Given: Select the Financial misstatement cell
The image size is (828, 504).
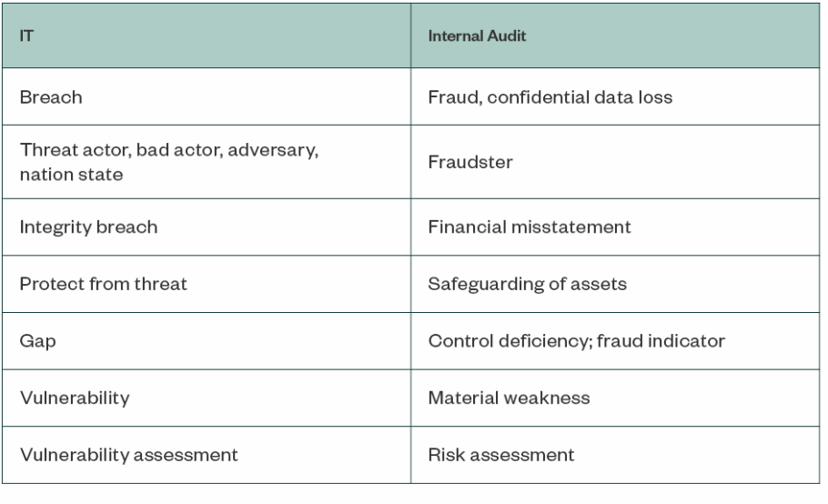Looking at the screenshot, I should (530, 227).
